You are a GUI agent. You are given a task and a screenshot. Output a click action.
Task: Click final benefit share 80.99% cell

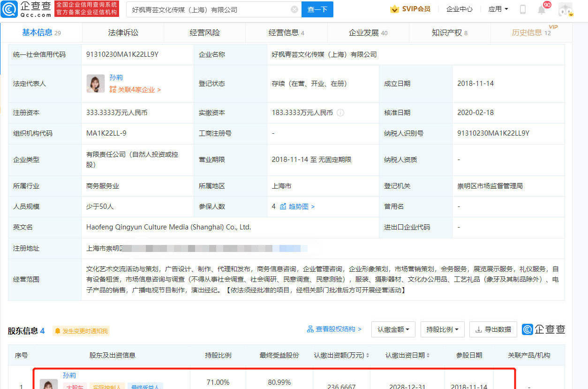(x=279, y=382)
